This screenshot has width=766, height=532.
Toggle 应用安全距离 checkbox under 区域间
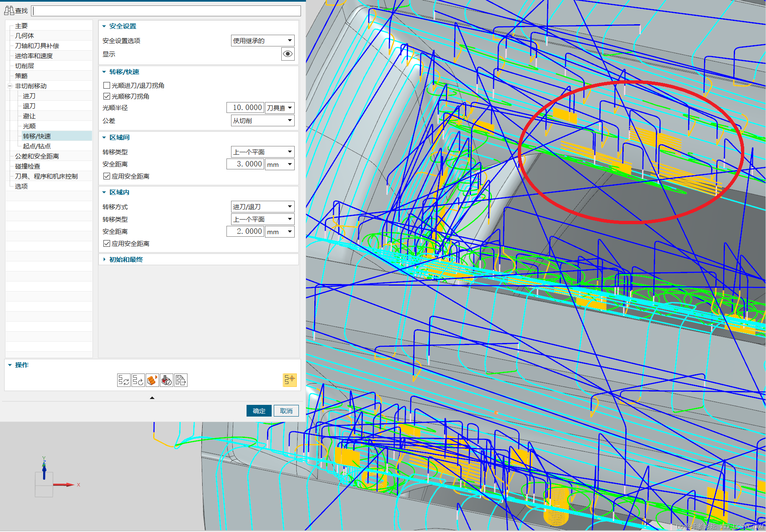pos(107,176)
